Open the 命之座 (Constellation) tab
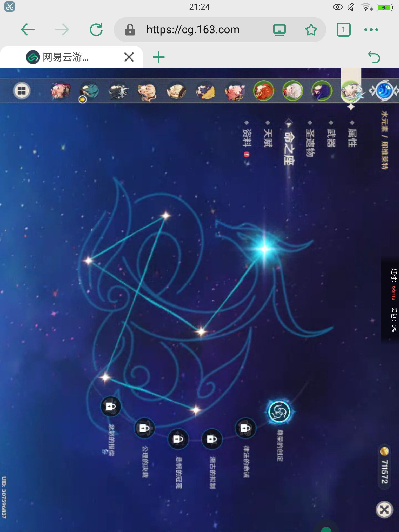Viewport: 399px width, 532px height. click(x=289, y=148)
